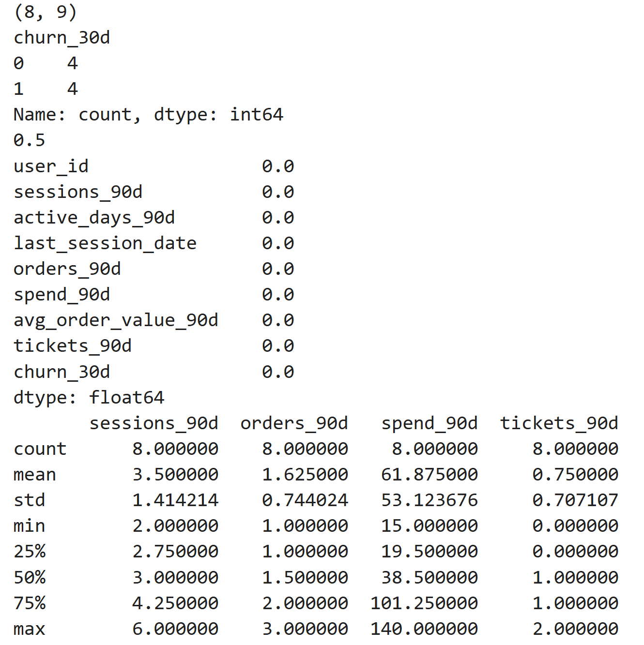Screen dimensions: 644x645
Task: Click the spend_90d column header in statistics table
Action: click(x=429, y=423)
